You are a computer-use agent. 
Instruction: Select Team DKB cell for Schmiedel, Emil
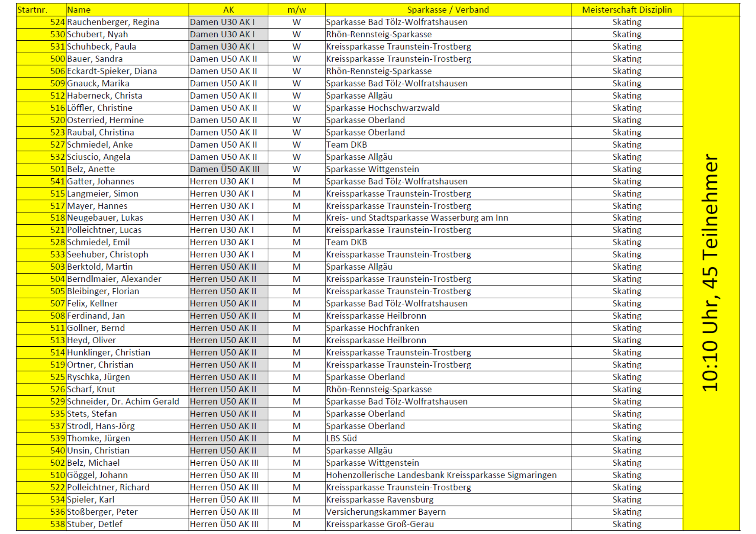coord(347,242)
